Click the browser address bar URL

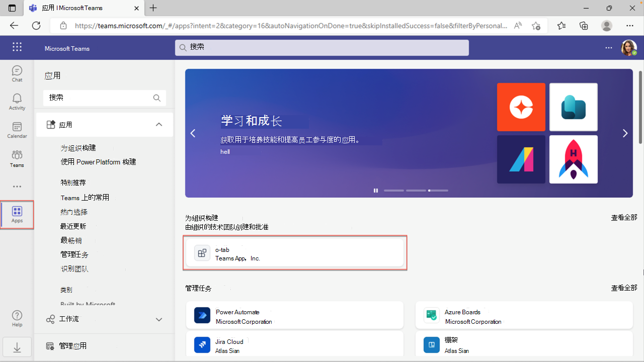(x=291, y=26)
